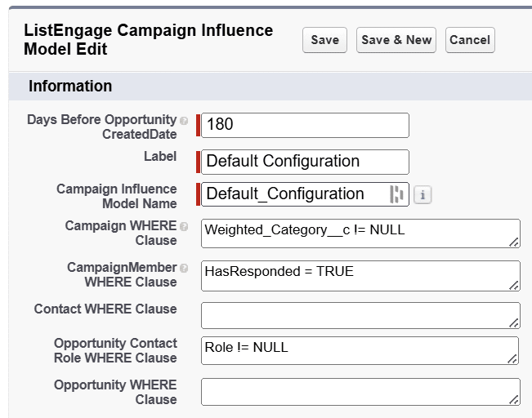Click the Contact WHERE Clause label
The height and width of the screenshot is (418, 532).
105,309
